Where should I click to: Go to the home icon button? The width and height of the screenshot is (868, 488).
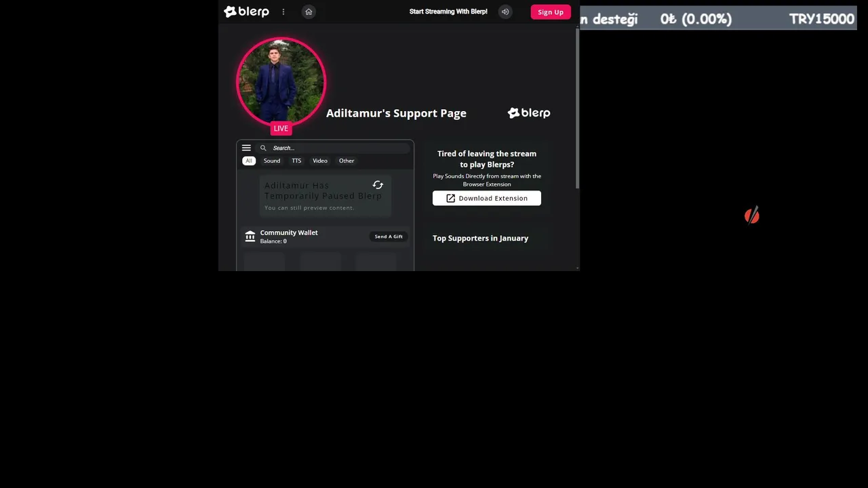tap(309, 12)
